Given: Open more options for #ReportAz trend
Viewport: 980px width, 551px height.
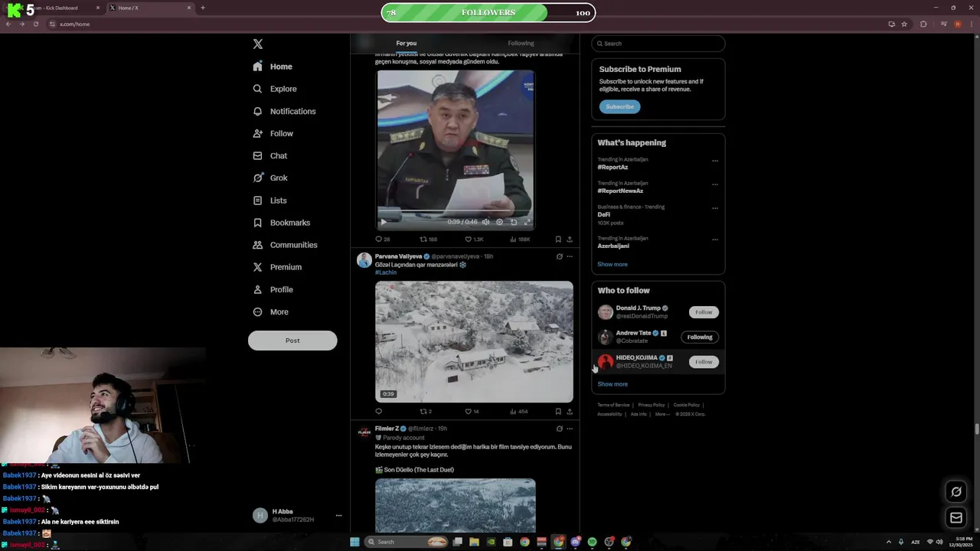Looking at the screenshot, I should (715, 161).
